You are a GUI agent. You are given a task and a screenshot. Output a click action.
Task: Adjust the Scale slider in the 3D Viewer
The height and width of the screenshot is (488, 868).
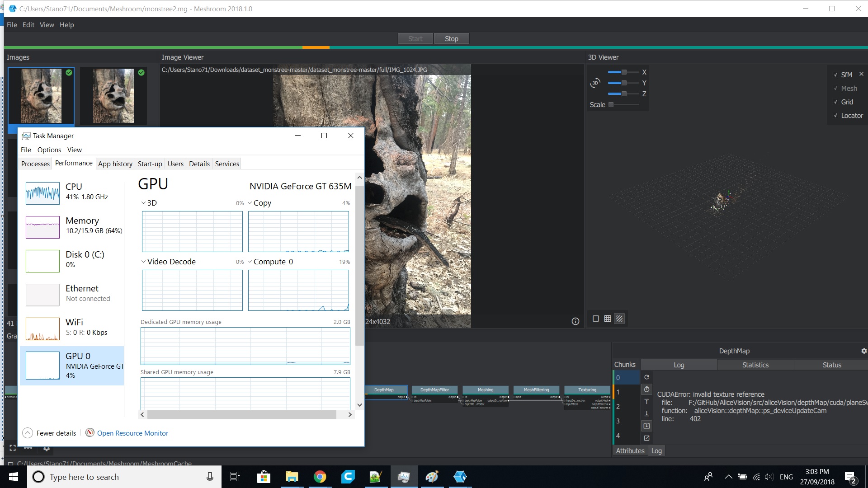click(612, 104)
